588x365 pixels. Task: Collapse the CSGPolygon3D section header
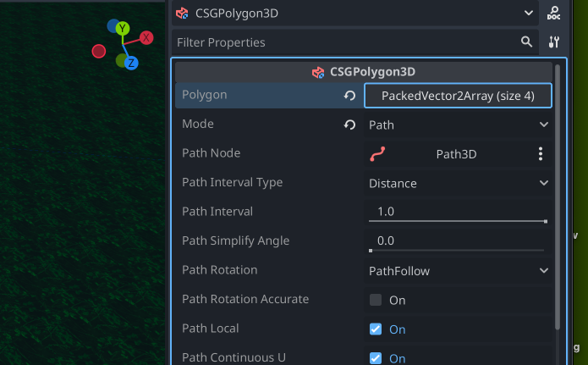[x=363, y=72]
